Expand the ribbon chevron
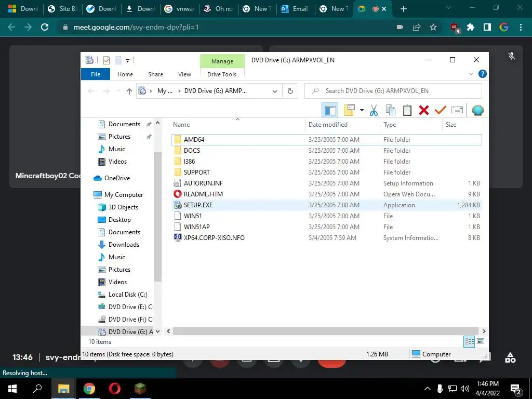The width and height of the screenshot is (532, 399). pyautogui.click(x=471, y=74)
